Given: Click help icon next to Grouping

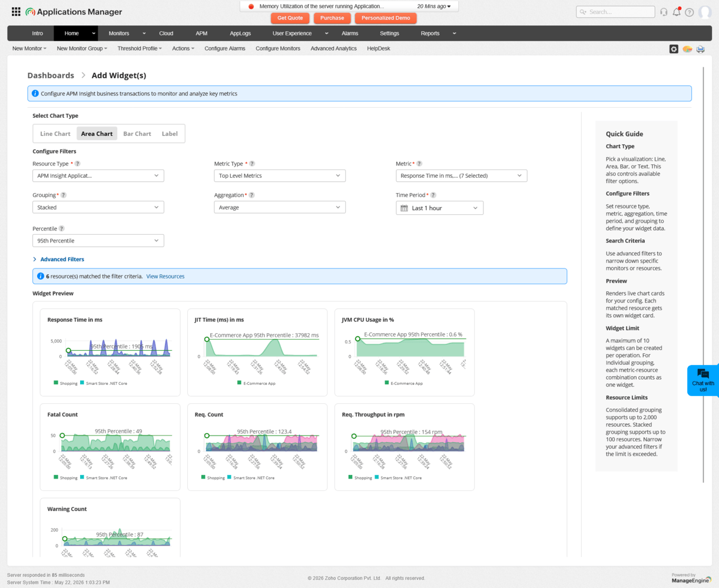Looking at the screenshot, I should pyautogui.click(x=64, y=195).
